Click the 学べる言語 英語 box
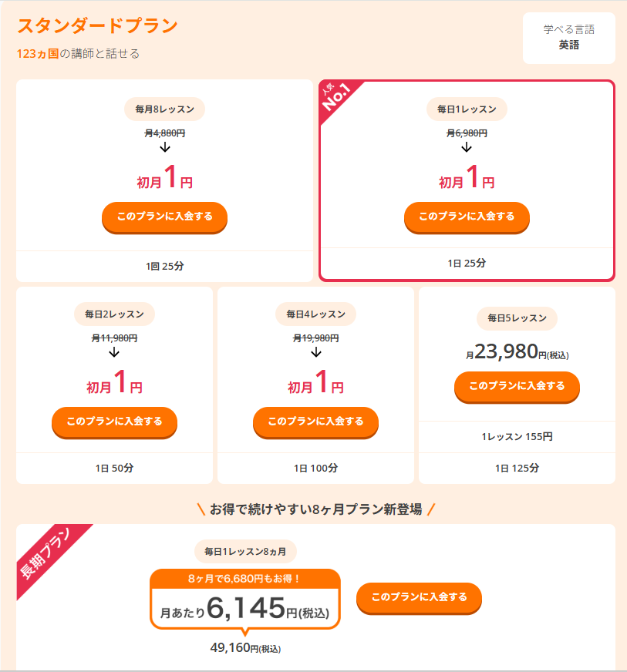The image size is (627, 672). [x=568, y=38]
